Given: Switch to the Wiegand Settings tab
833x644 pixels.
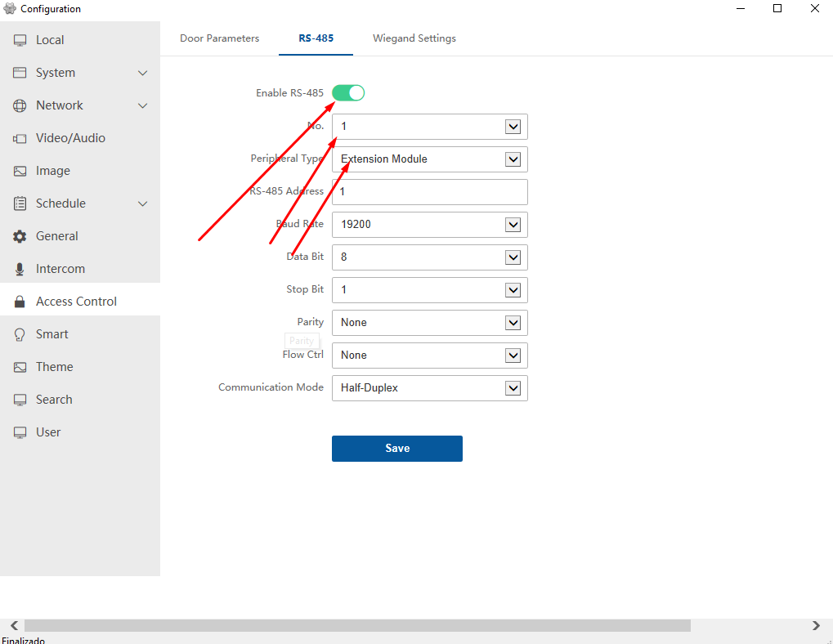Looking at the screenshot, I should click(414, 38).
